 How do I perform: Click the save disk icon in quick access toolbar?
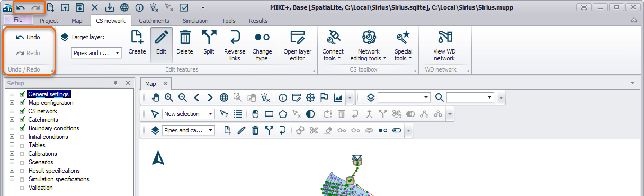pos(79,7)
